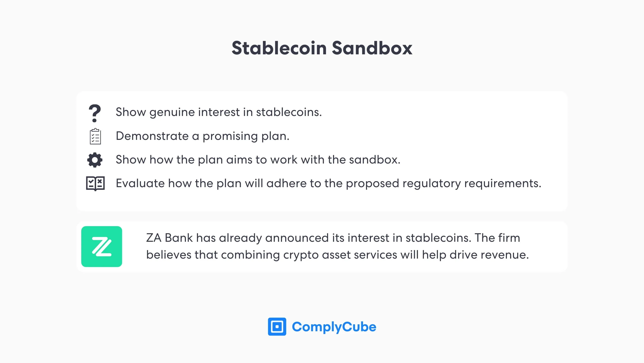The width and height of the screenshot is (644, 363).
Task: Click the phrase "promising plan."
Action: (246, 136)
